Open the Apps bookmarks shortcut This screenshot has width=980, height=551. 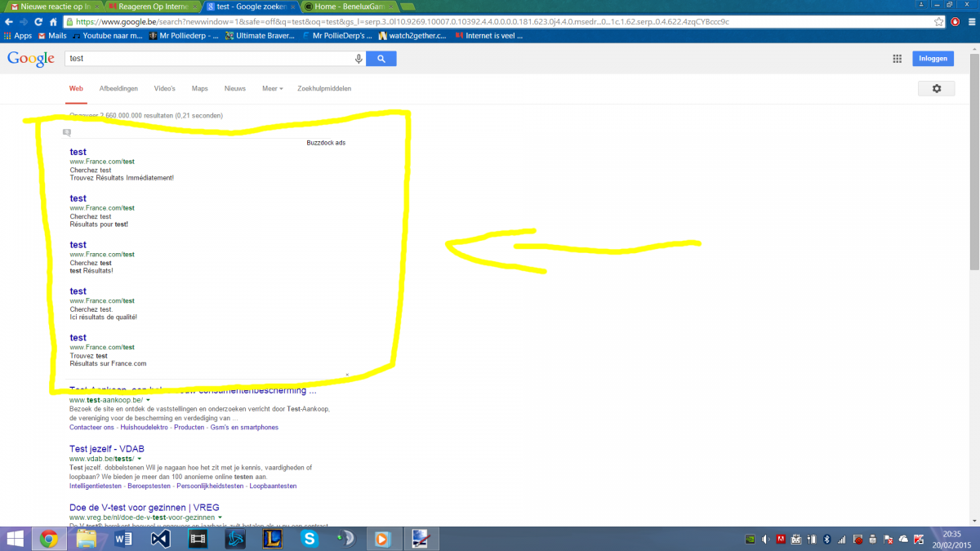pyautogui.click(x=18, y=36)
